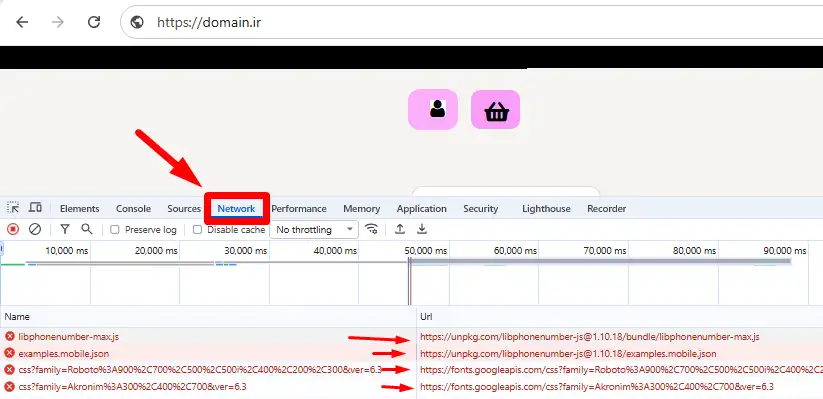Click the Import HAR upload icon
Screen dimensions: 823x399
(400, 229)
